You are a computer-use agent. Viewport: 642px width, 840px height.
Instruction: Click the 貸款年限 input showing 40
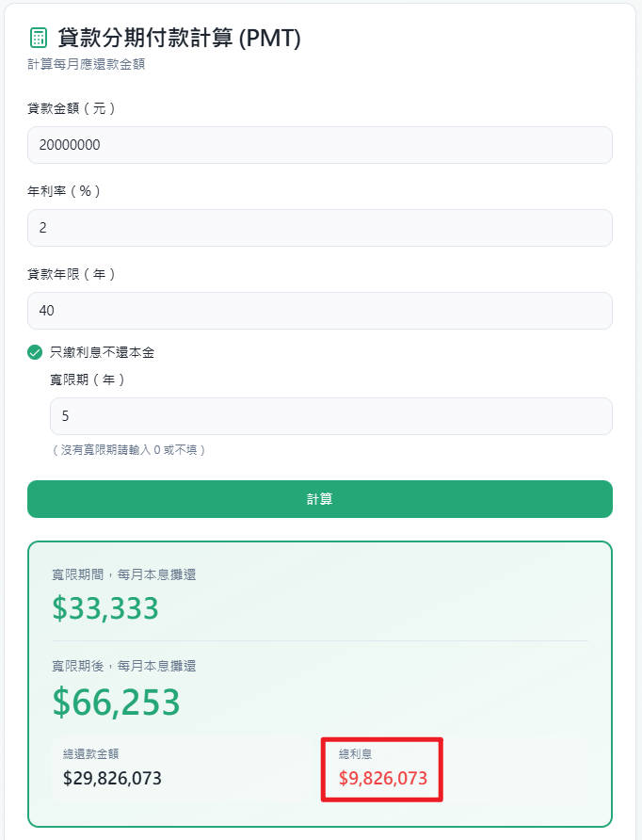coord(319,310)
